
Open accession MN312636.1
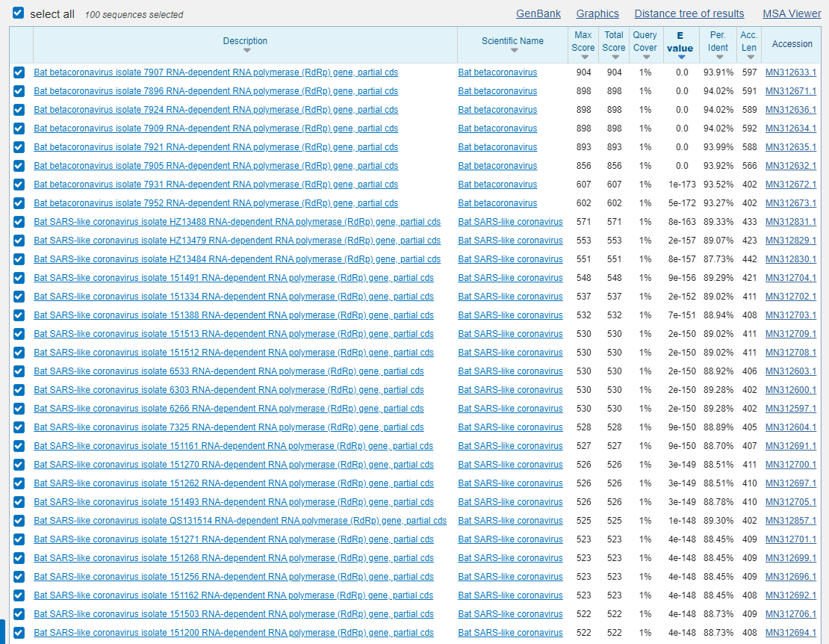[790, 110]
